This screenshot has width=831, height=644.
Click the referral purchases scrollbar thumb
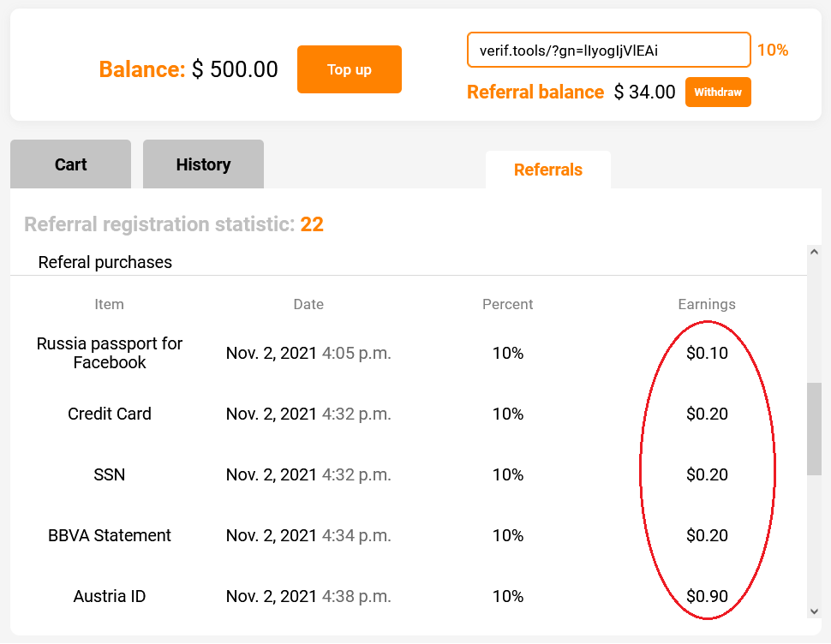pos(814,428)
